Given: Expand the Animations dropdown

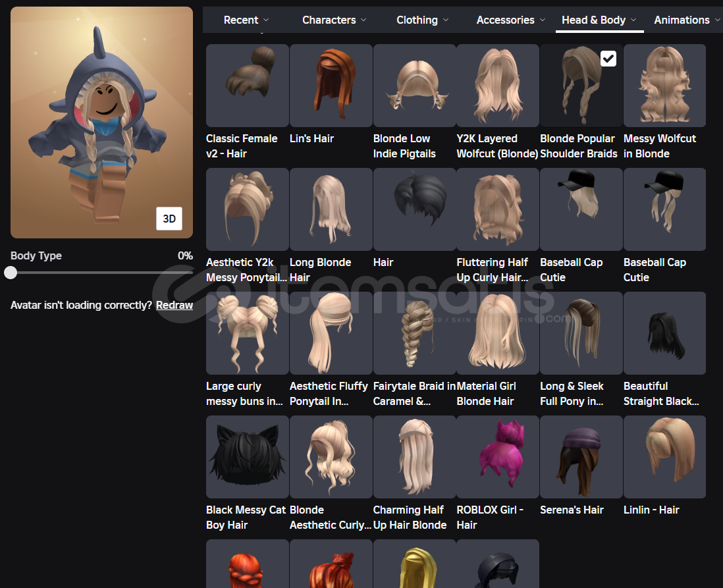Looking at the screenshot, I should click(687, 20).
